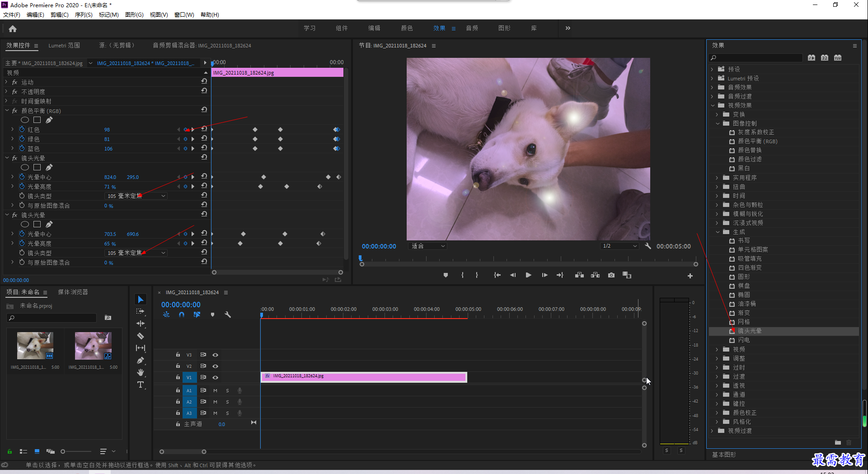Create new bin in Effects panel
The width and height of the screenshot is (868, 474).
(838, 442)
